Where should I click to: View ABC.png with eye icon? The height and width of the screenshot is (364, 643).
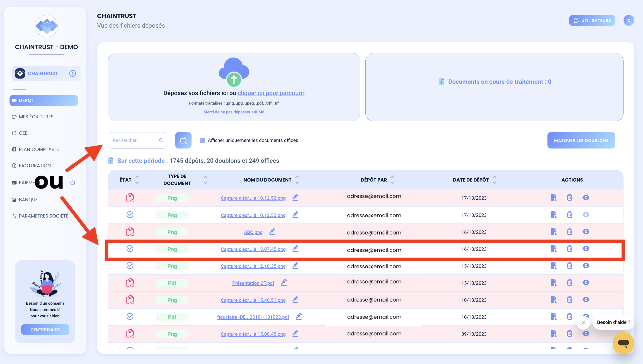tap(586, 232)
